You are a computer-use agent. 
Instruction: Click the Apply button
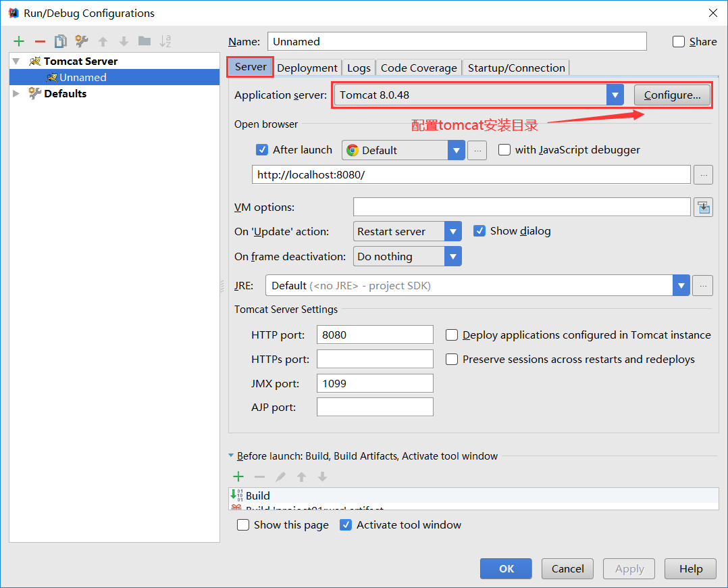click(629, 568)
